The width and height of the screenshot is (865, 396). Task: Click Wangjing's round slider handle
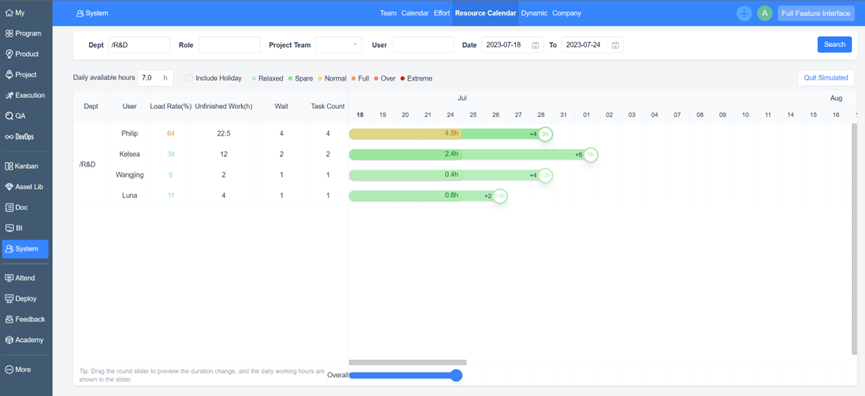coord(545,175)
